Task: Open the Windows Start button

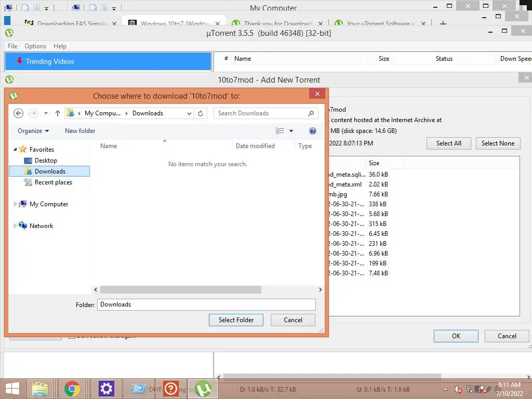Action: click(x=12, y=389)
